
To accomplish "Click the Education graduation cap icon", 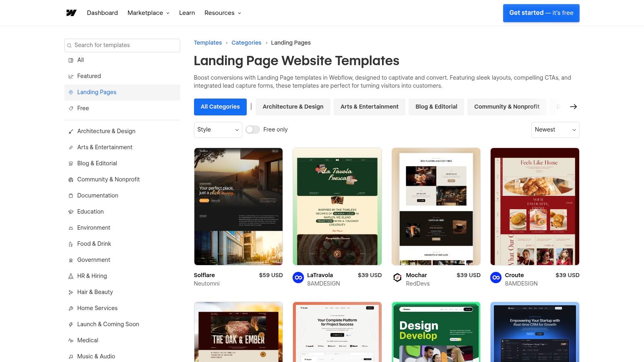I will [x=71, y=212].
